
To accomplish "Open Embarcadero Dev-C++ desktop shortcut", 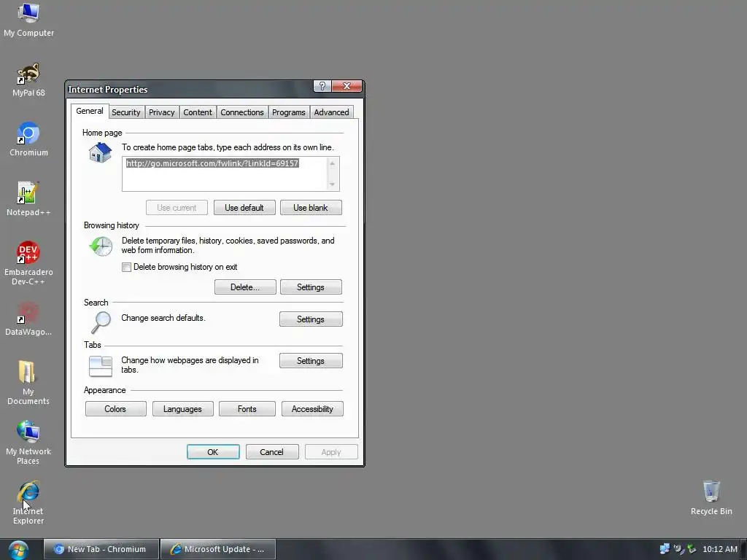I will [x=28, y=262].
